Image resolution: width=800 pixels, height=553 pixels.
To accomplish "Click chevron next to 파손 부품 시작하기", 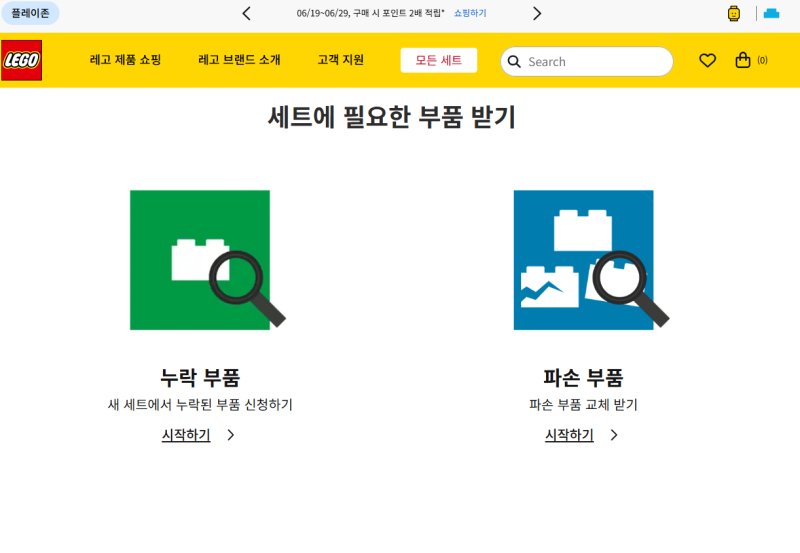I will [614, 435].
